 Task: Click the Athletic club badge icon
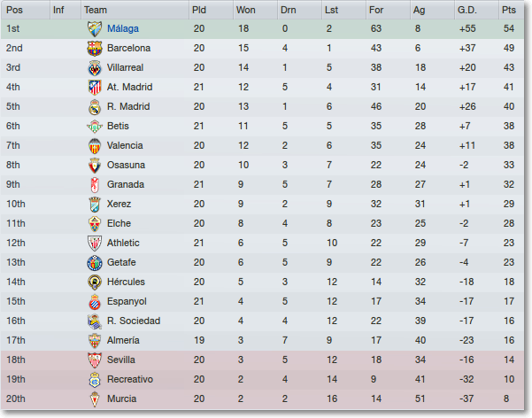(94, 243)
